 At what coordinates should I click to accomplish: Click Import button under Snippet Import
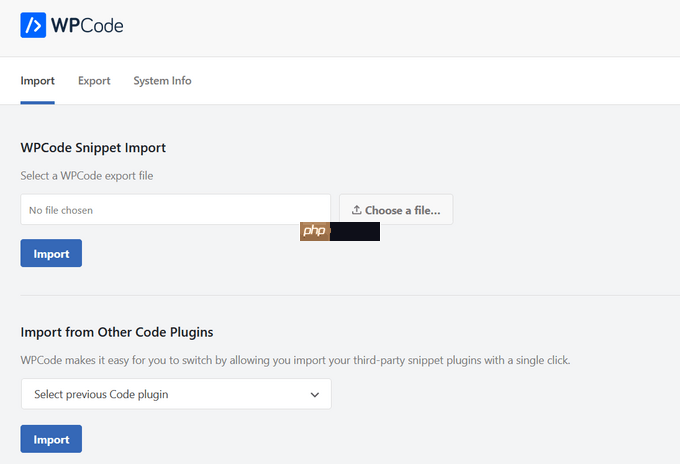(51, 253)
